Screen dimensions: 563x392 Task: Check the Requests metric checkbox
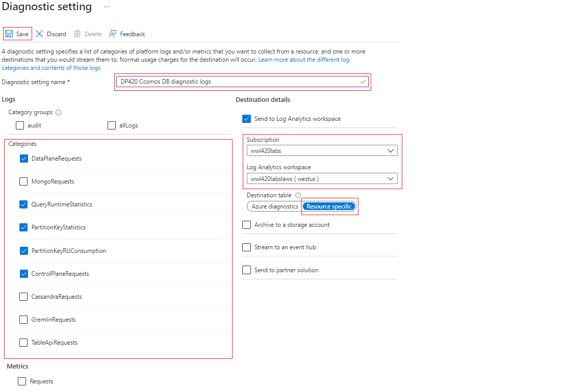[22, 381]
